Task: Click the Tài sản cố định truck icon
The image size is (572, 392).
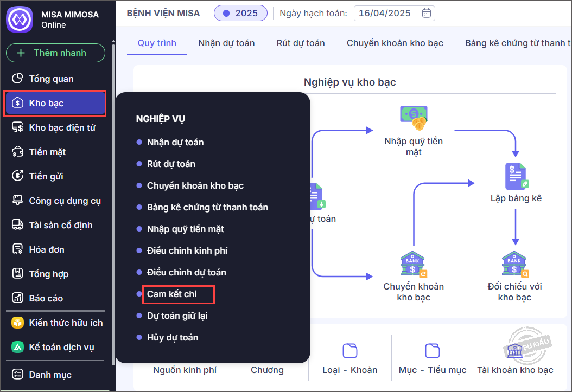Action: coord(17,225)
